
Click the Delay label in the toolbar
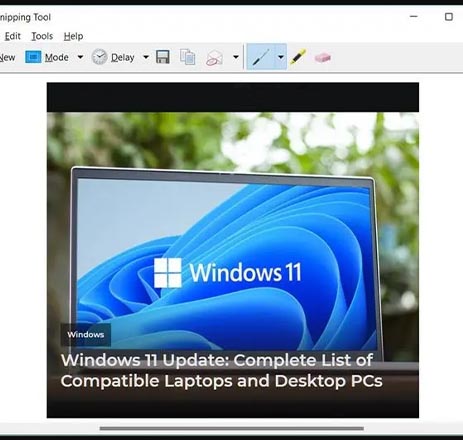point(123,58)
